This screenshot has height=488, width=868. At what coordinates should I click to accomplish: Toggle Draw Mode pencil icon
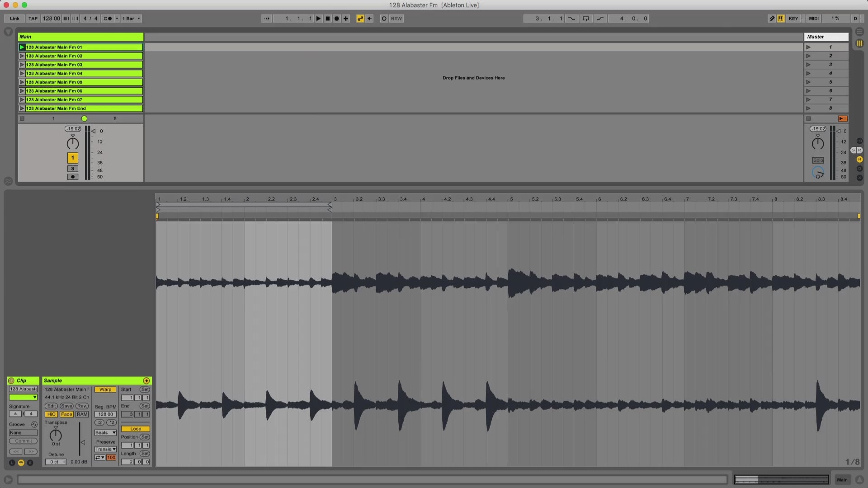tap(772, 19)
